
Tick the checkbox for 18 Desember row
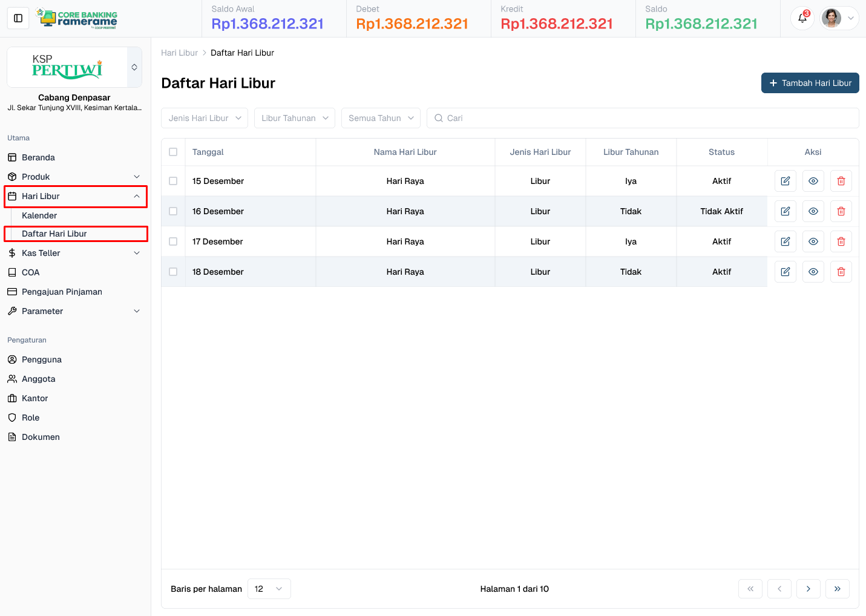point(173,271)
